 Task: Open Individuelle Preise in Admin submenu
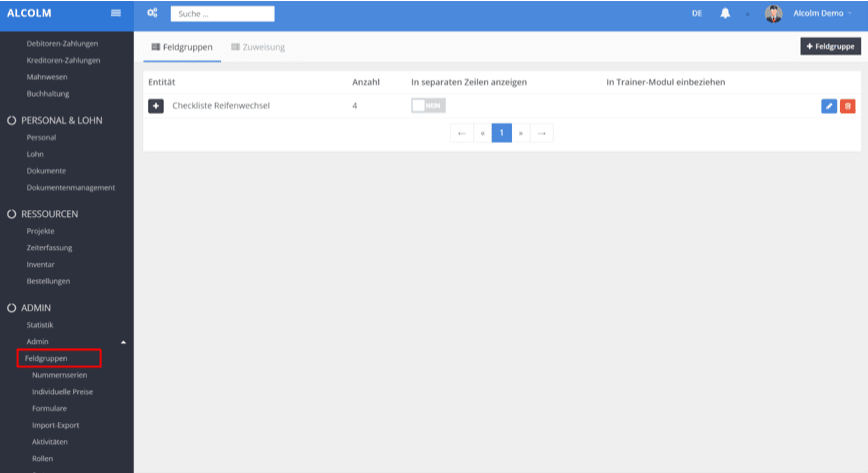[x=63, y=392]
